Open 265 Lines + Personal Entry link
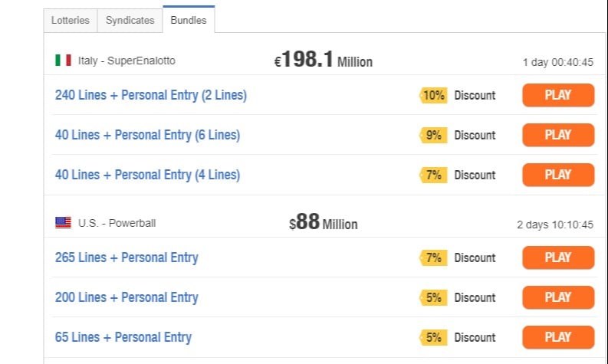The height and width of the screenshot is (364, 608). click(127, 257)
